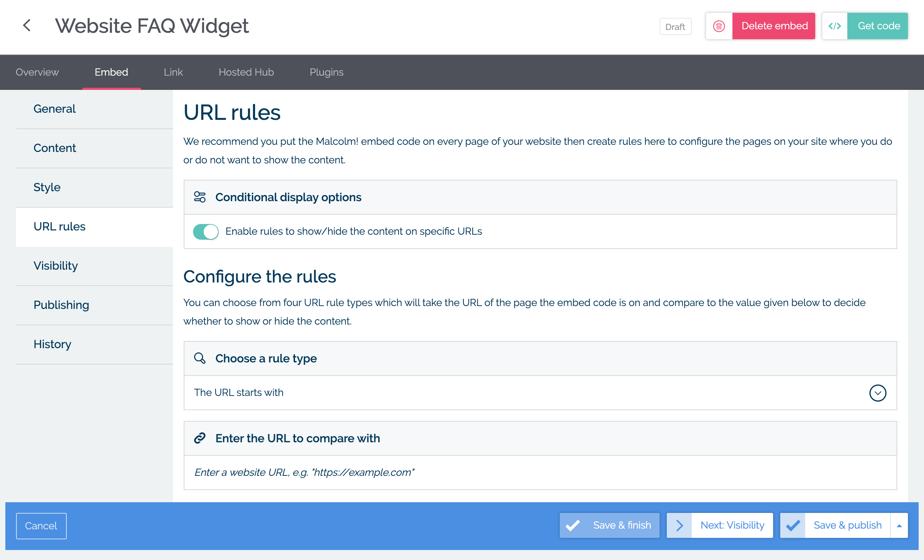Click the 'Website FAQ Widget' title
924x560 pixels.
tap(152, 26)
